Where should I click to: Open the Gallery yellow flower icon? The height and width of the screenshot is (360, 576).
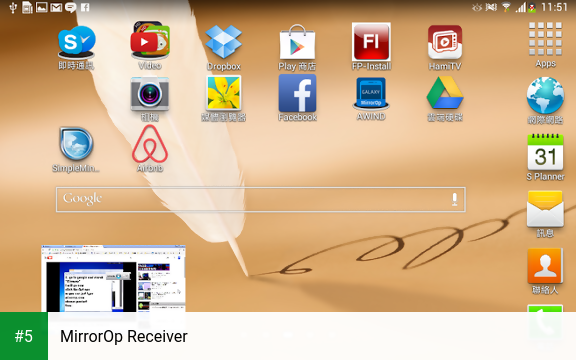pyautogui.click(x=223, y=93)
